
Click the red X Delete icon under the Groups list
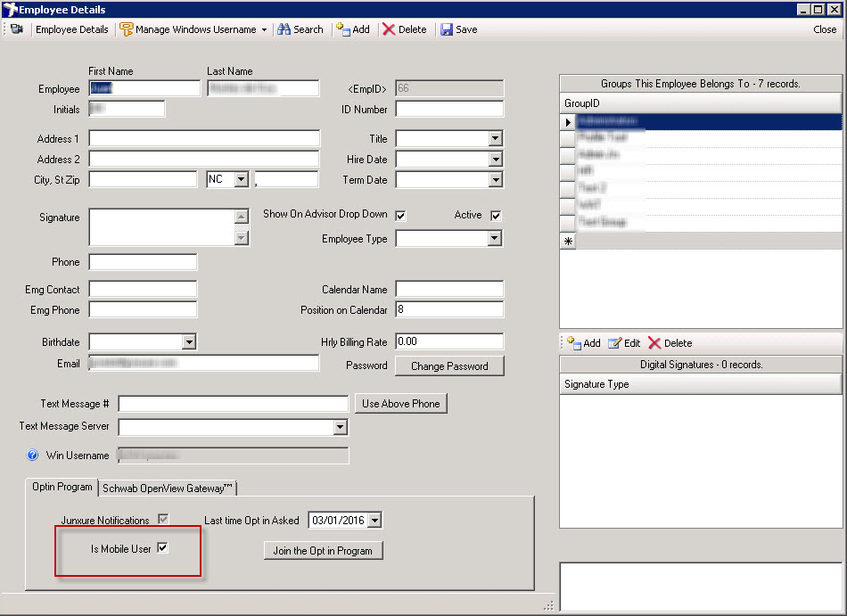(x=654, y=343)
